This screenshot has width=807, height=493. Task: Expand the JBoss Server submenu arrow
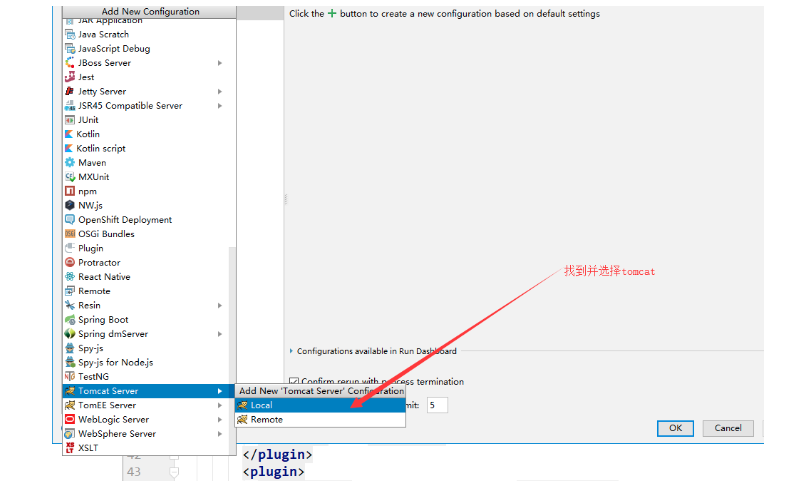point(220,63)
